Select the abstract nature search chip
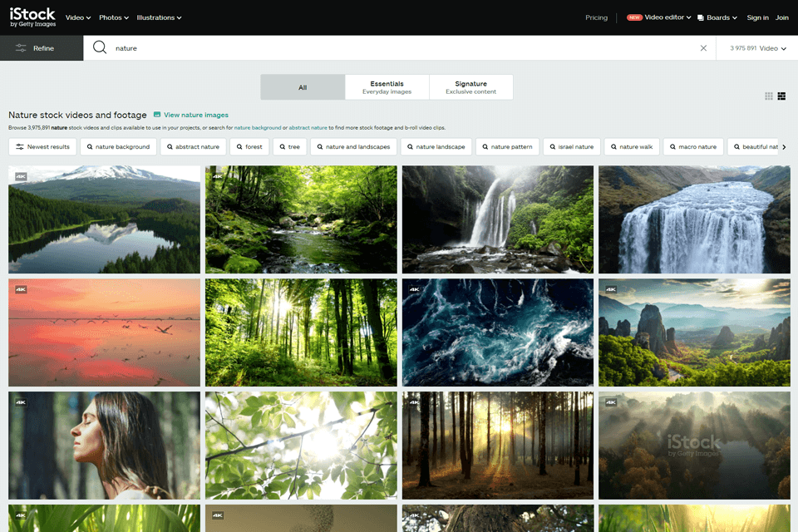 click(x=193, y=146)
